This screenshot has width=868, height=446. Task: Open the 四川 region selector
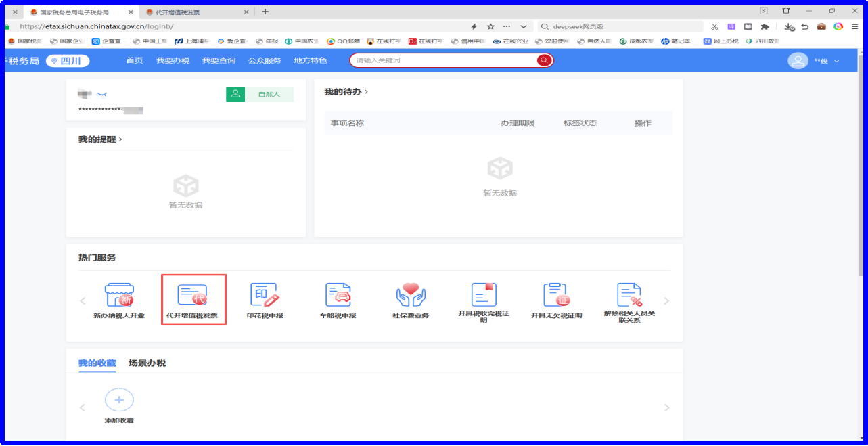click(68, 61)
